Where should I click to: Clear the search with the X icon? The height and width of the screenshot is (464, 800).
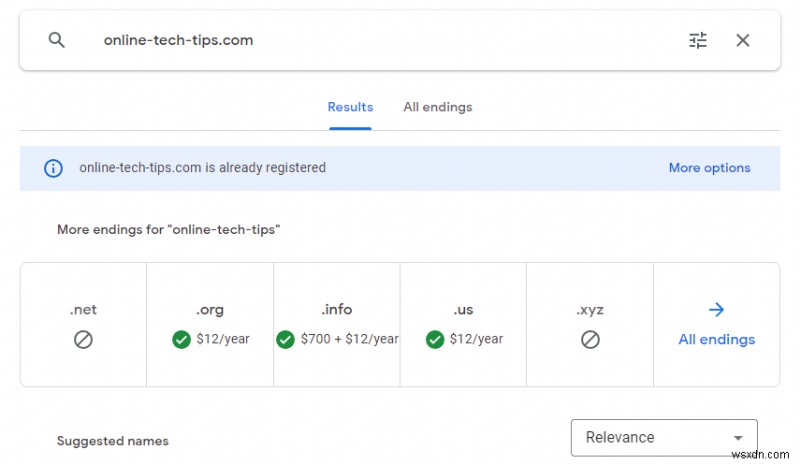tap(743, 40)
